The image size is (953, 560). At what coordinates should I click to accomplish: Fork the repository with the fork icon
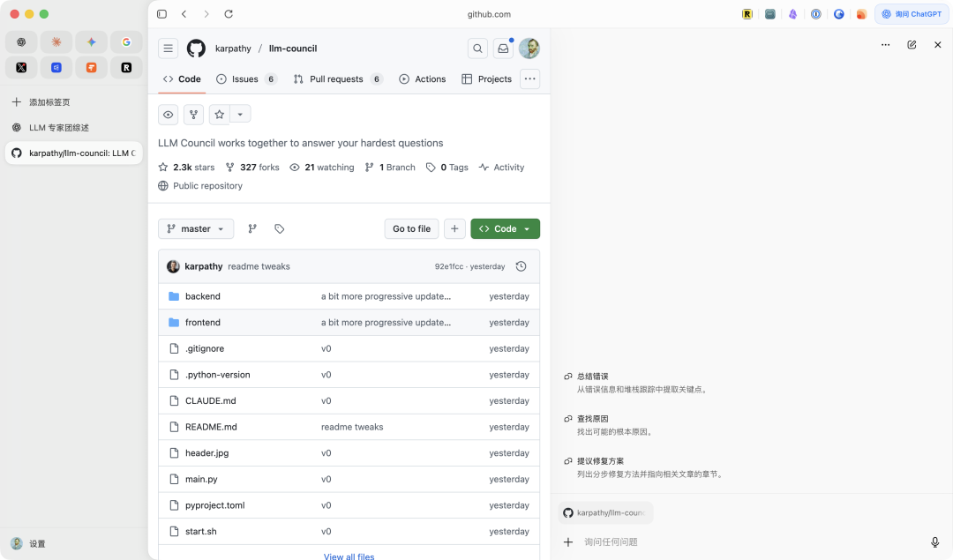(x=194, y=114)
